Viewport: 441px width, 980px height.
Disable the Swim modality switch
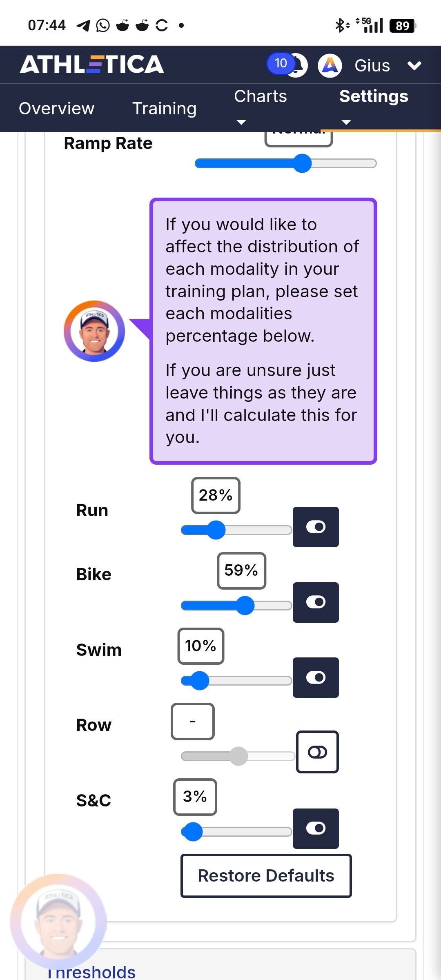(316, 677)
